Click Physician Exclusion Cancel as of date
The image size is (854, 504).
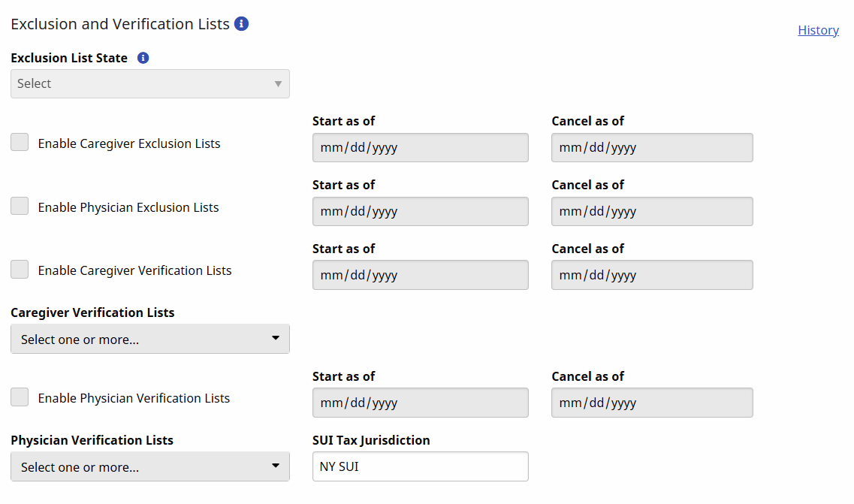651,212
